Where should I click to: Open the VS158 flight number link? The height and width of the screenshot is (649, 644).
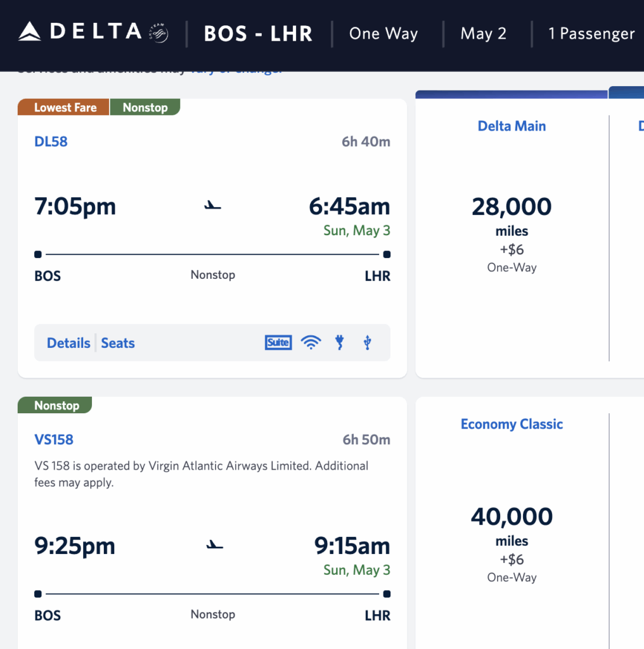(x=54, y=439)
